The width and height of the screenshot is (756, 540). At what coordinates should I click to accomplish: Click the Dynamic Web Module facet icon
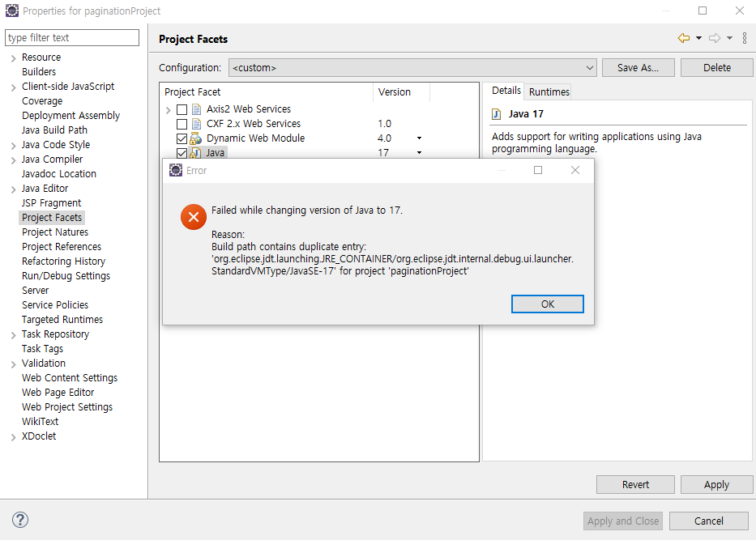tap(196, 138)
